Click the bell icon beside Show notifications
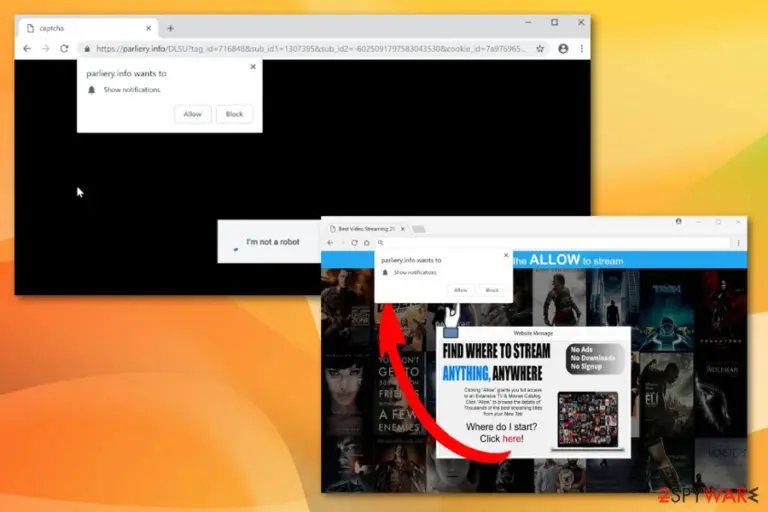The height and width of the screenshot is (512, 768). click(x=92, y=90)
